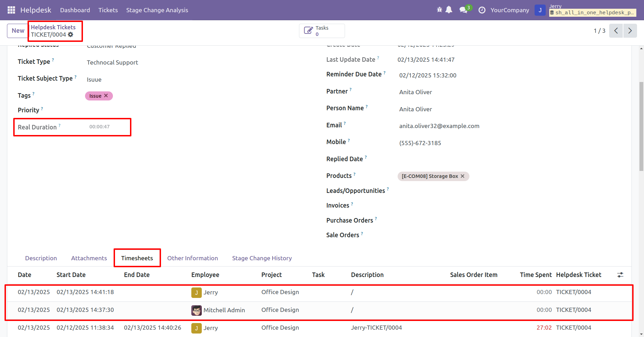Open the Dashboard menu
Viewport: 644px width, 337px height.
coord(75,10)
